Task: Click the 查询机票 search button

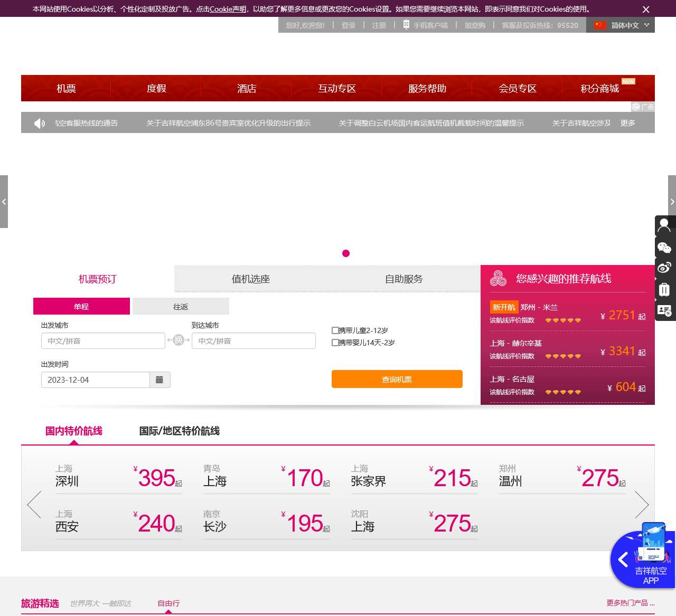Action: click(x=397, y=380)
